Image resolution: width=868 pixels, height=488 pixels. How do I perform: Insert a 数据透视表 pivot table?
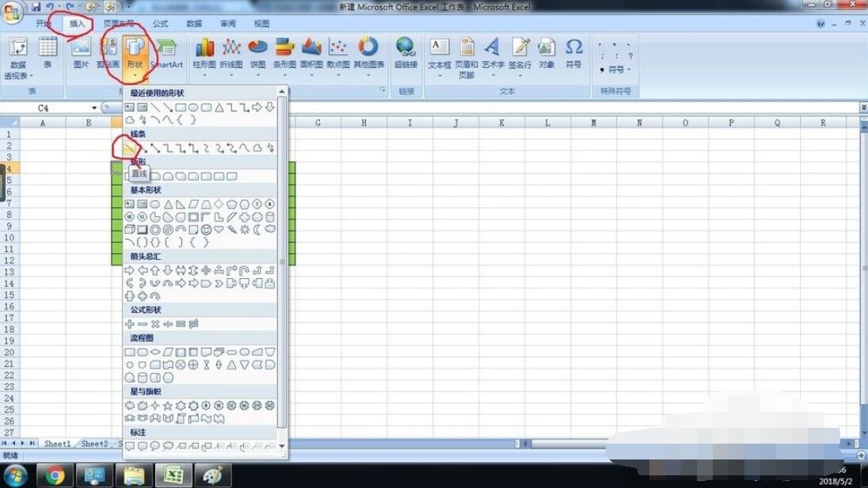17,58
